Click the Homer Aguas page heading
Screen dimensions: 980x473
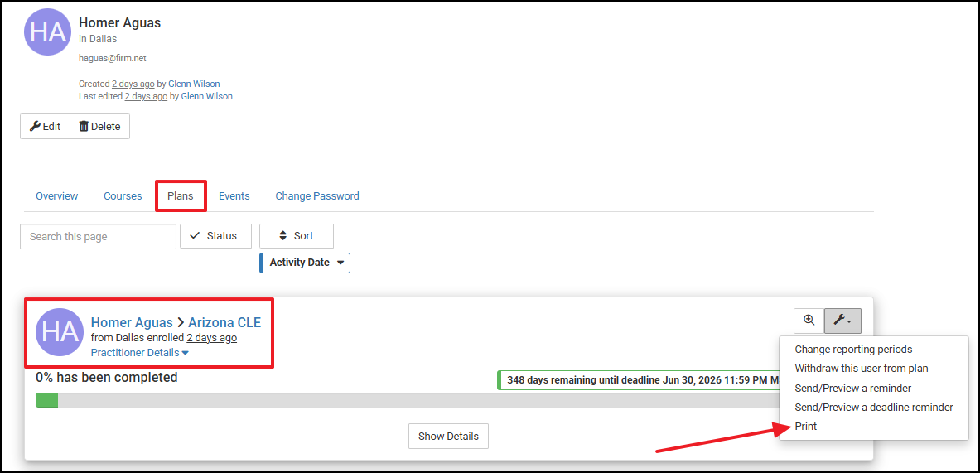click(x=119, y=23)
